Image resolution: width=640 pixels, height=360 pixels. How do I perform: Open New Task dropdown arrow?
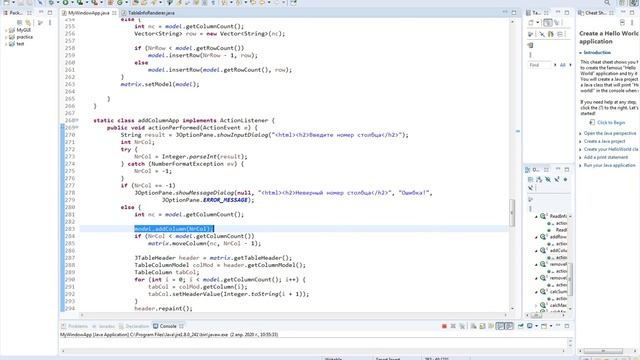coord(538,23)
